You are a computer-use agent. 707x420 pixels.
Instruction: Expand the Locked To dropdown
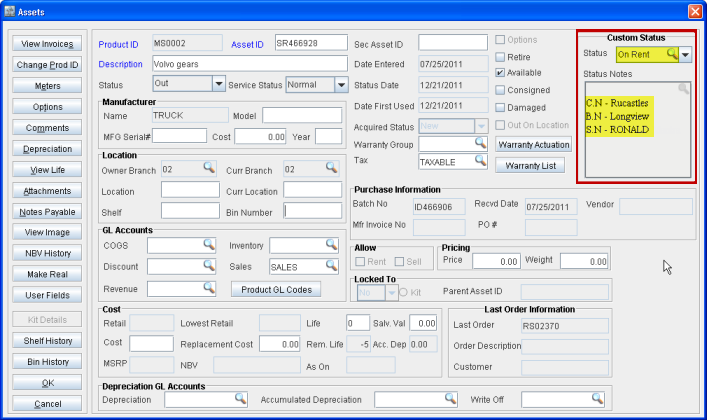391,293
